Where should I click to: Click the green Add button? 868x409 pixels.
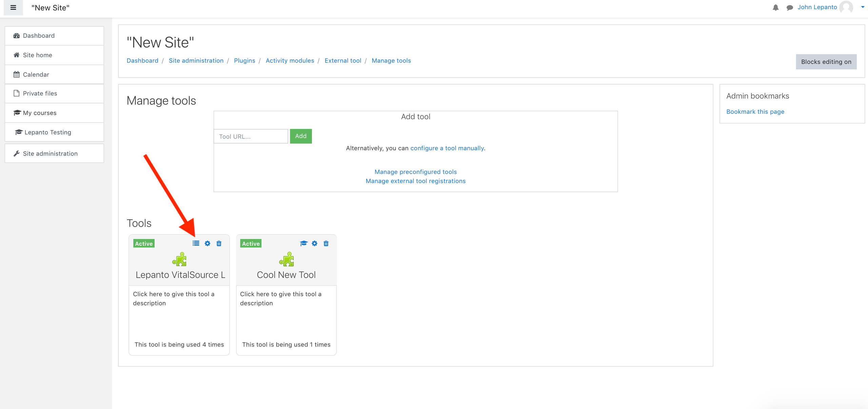pos(301,136)
